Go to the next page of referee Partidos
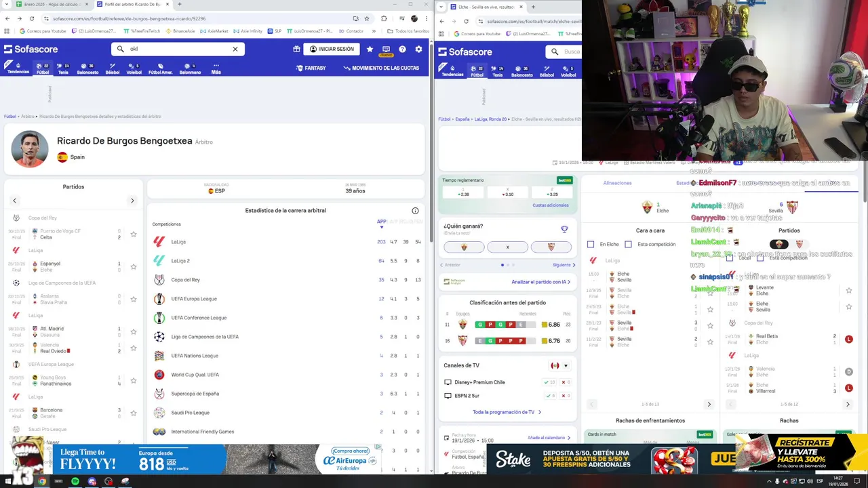The width and height of the screenshot is (868, 488). point(132,201)
